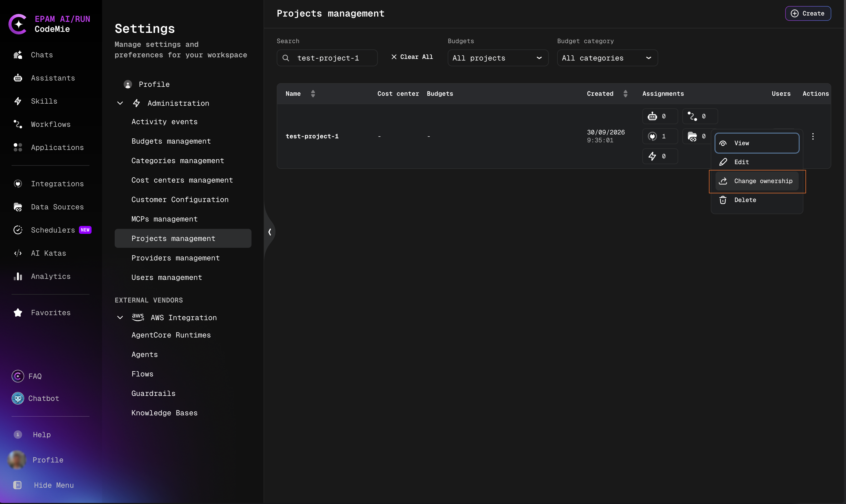Open the Applications page

pos(49,147)
